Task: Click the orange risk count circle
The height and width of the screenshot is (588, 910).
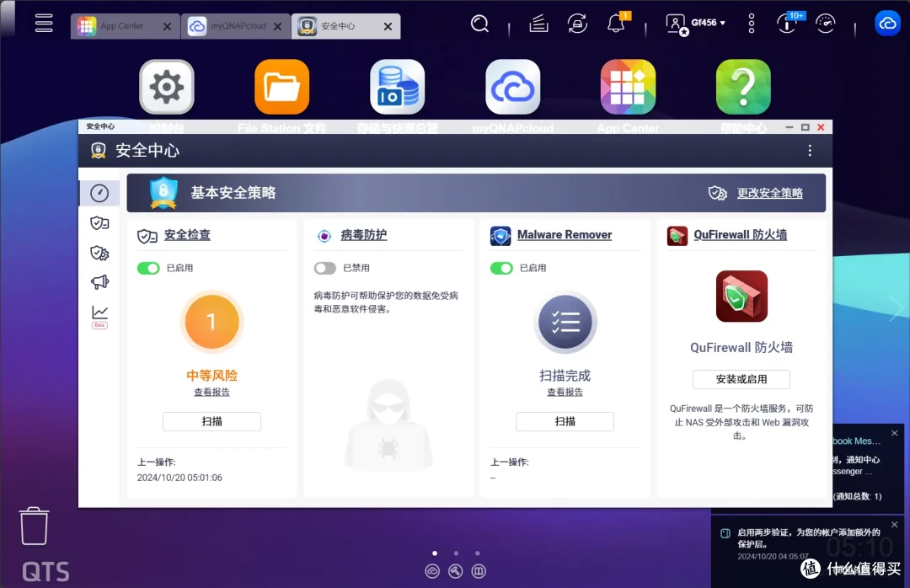Action: coord(211,322)
